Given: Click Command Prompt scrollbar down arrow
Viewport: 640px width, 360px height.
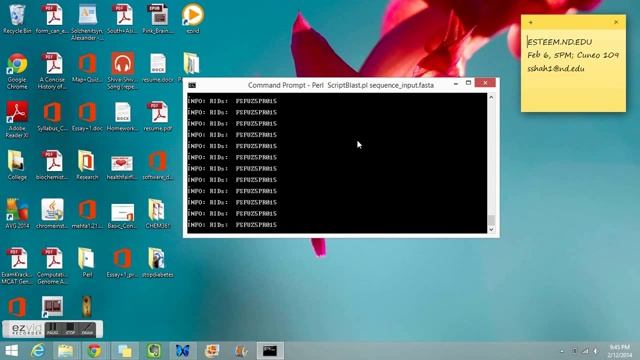Looking at the screenshot, I should pos(491,229).
